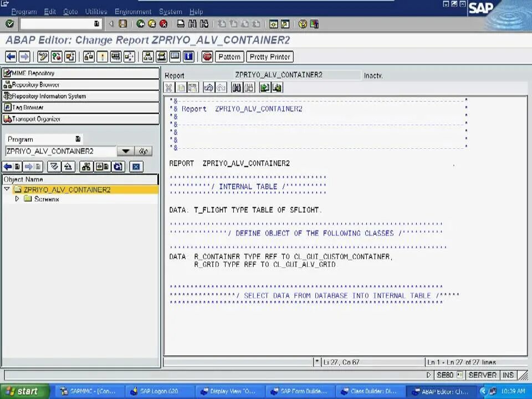Image resolution: width=532 pixels, height=399 pixels.
Task: Click the Cut scissors icon in editor toolbar
Action: [x=168, y=88]
